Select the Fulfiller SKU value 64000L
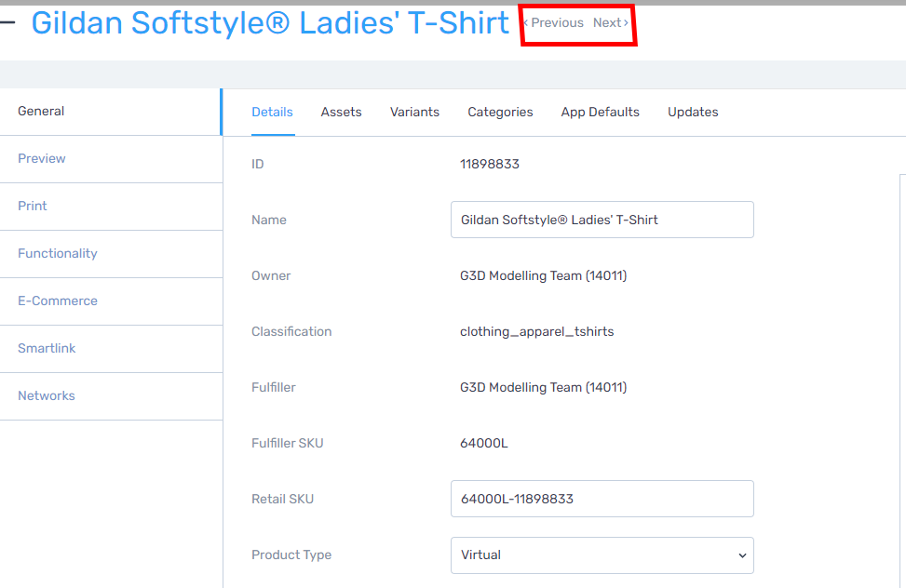This screenshot has height=588, width=906. (x=483, y=444)
